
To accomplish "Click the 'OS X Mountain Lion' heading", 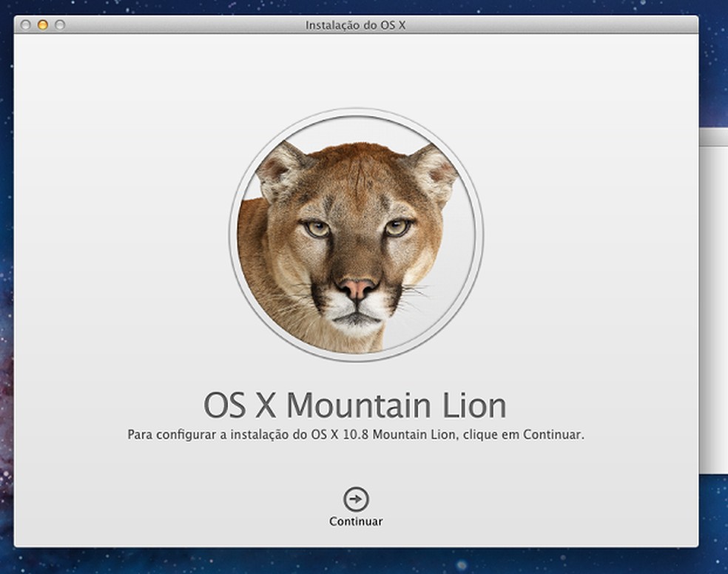I will click(355, 405).
